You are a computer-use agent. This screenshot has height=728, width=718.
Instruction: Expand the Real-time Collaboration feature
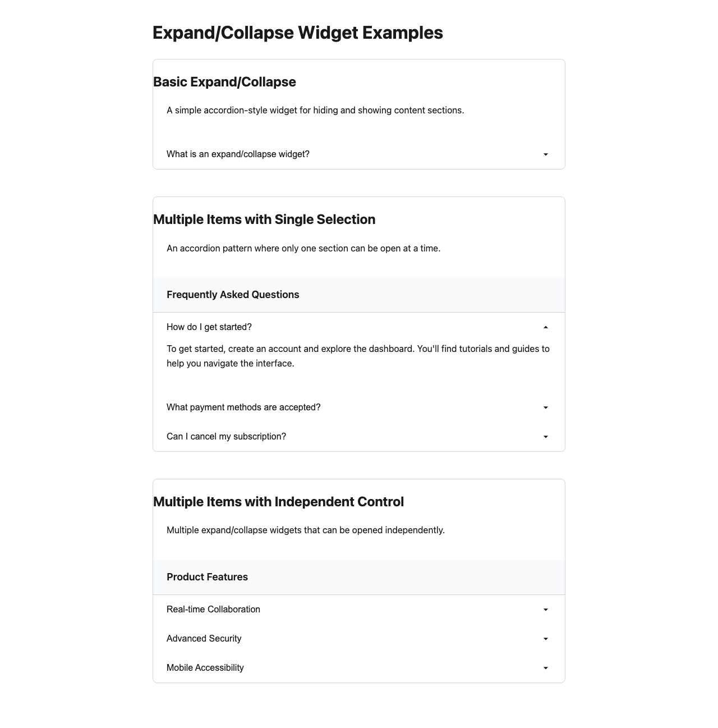tap(213, 610)
